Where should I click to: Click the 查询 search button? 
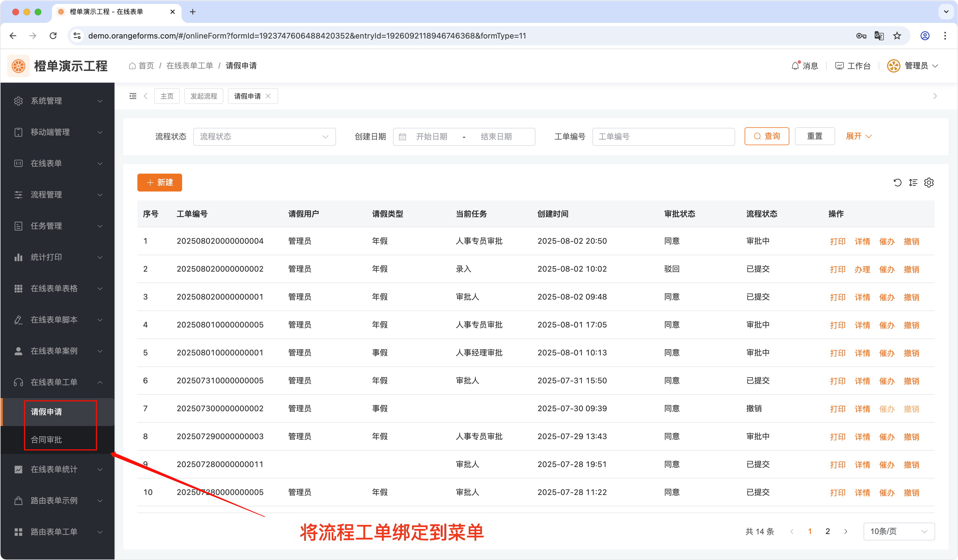767,137
